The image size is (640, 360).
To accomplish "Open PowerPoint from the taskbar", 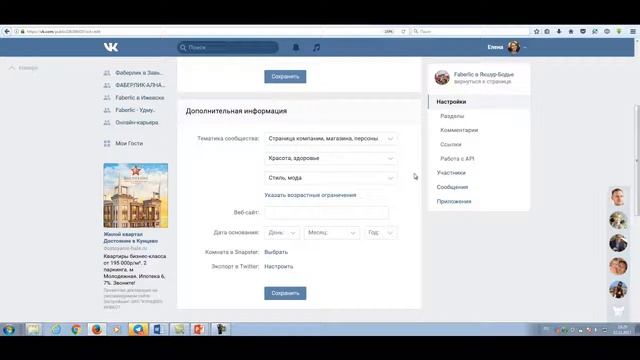I will (199, 329).
